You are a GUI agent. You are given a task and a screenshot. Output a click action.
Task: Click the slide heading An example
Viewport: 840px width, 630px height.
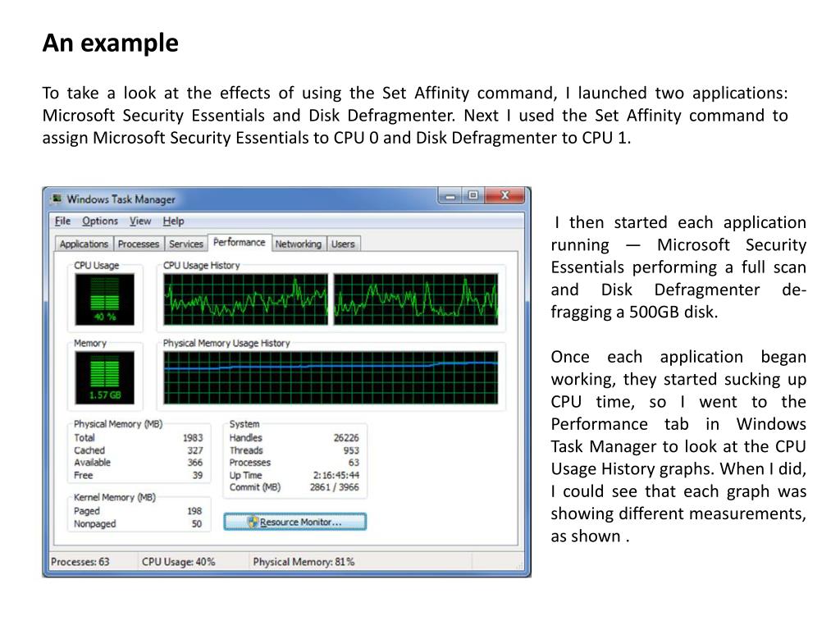[111, 43]
